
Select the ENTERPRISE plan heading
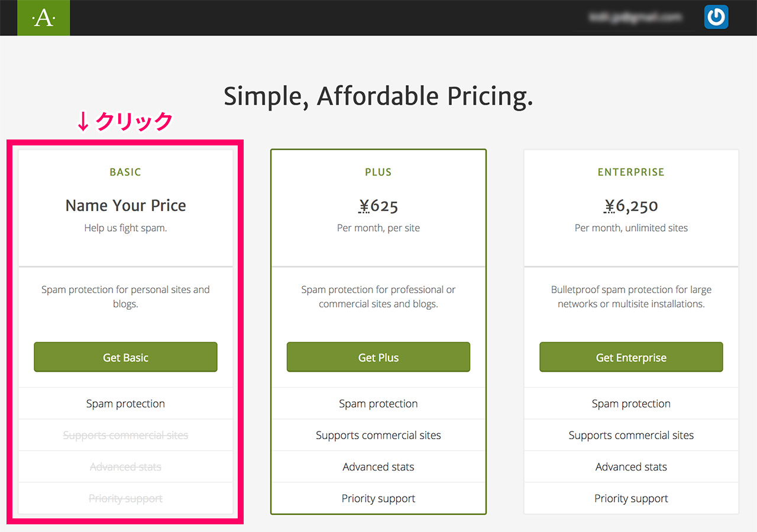pyautogui.click(x=631, y=172)
